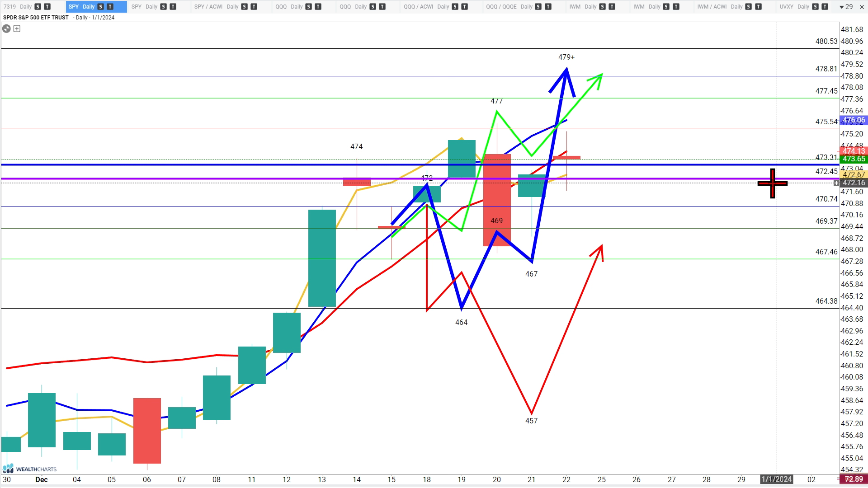This screenshot has height=488, width=868.
Task: Click the 457 annotation label
Action: (x=531, y=421)
